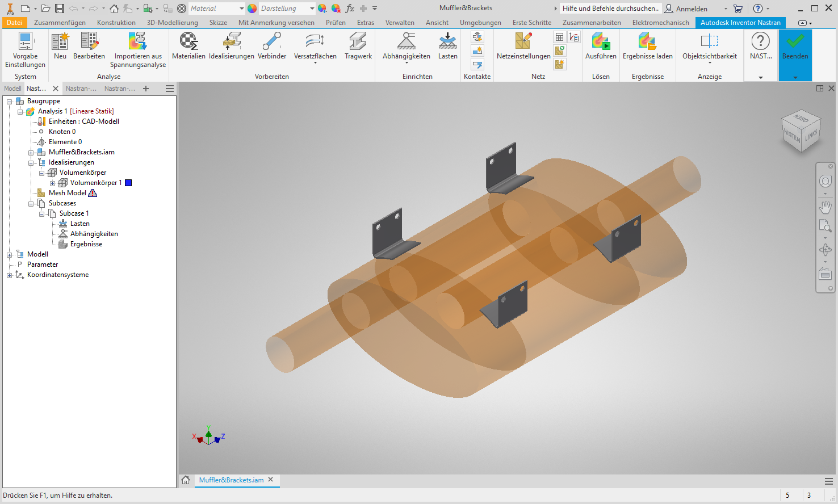The height and width of the screenshot is (504, 838).
Task: Open the Materialien tool
Action: tap(188, 46)
